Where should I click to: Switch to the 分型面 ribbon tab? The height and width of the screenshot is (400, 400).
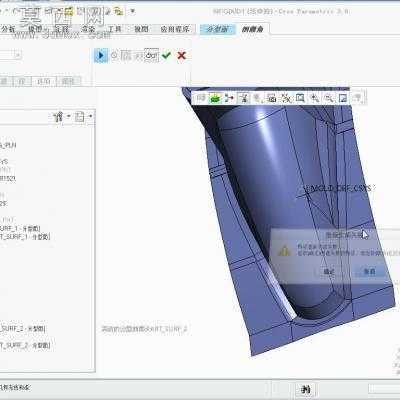coord(218,29)
